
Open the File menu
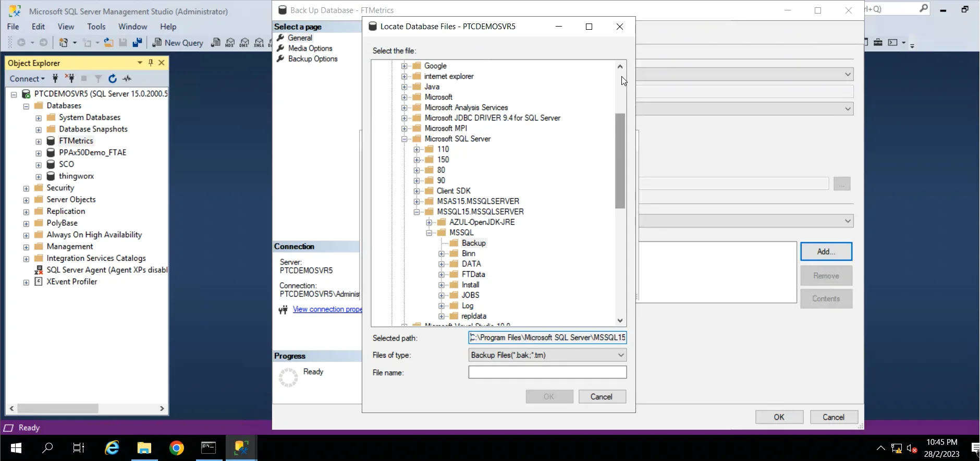[13, 27]
